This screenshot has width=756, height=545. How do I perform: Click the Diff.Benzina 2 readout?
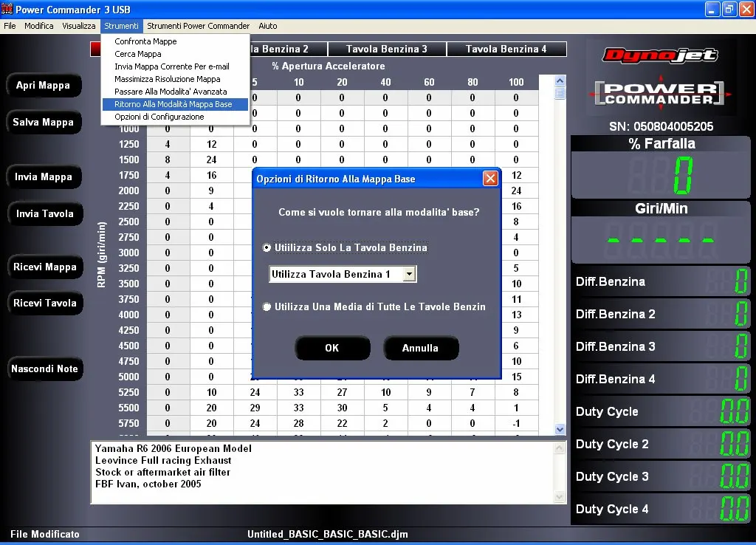[x=661, y=314]
